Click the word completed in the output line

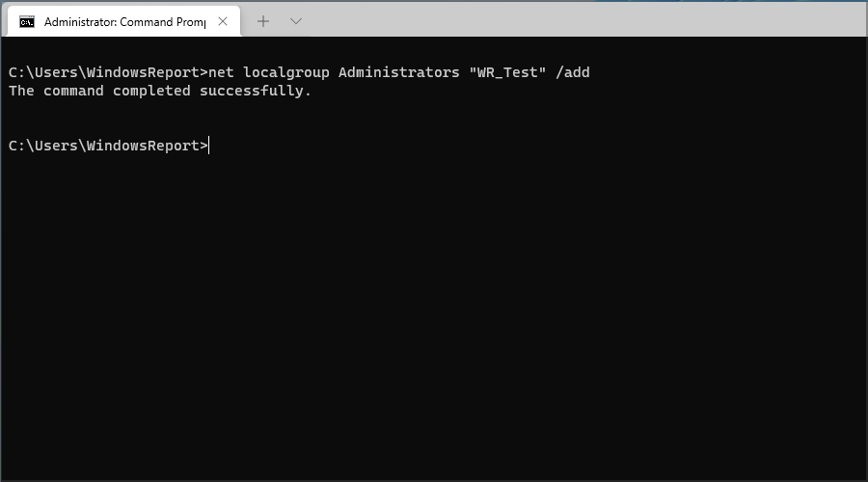[x=151, y=91]
